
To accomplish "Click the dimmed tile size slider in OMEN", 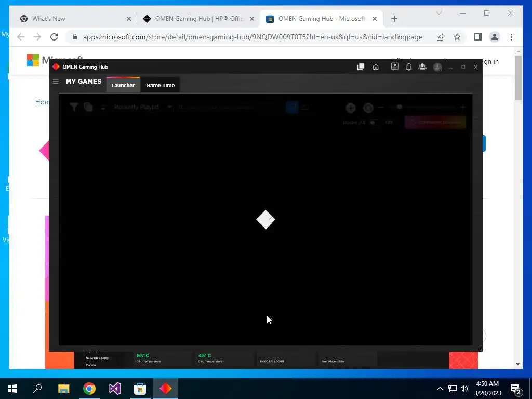I will coord(421,107).
